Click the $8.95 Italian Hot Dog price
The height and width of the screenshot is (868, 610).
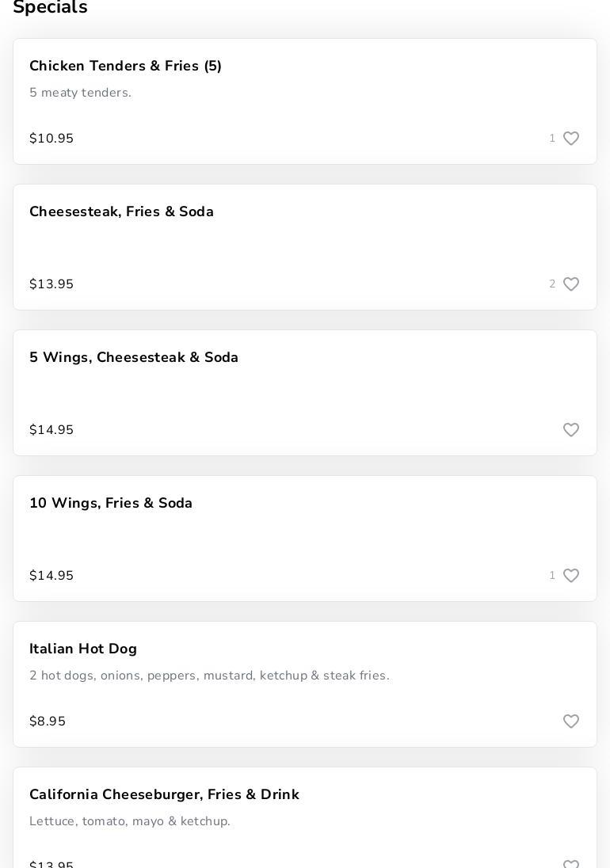coord(48,721)
